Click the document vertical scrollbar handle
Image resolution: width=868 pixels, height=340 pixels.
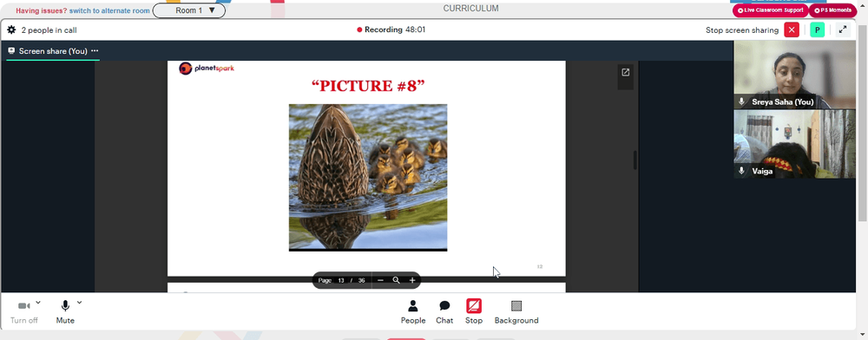[x=635, y=160]
